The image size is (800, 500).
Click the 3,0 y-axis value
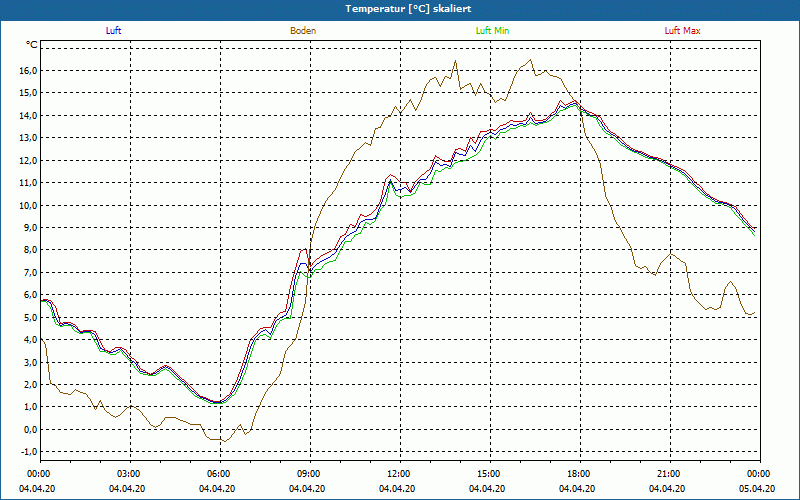click(31, 362)
